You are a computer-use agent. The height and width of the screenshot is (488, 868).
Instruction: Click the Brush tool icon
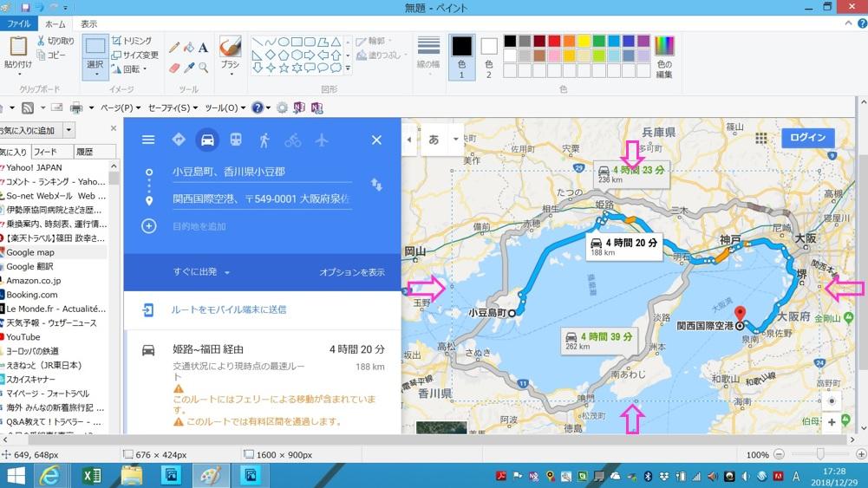pos(230,47)
